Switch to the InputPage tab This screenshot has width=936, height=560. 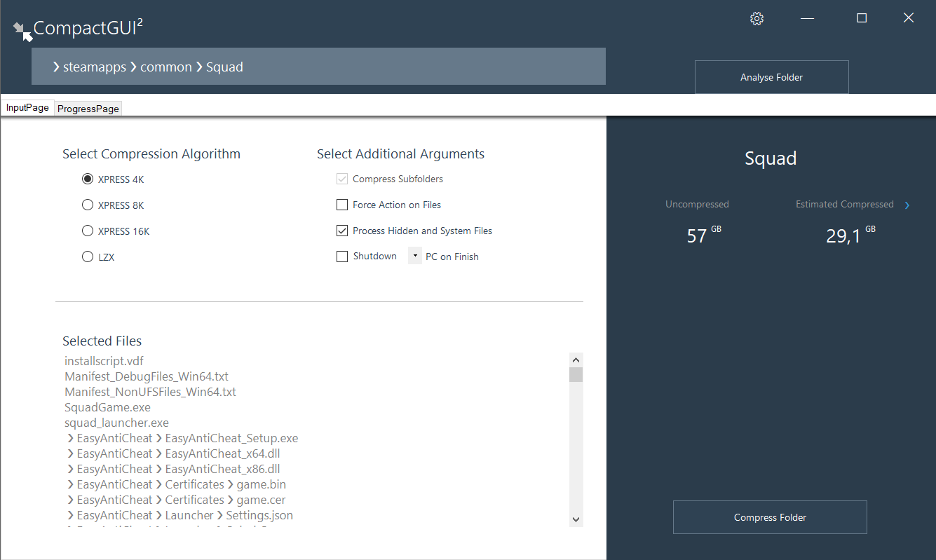point(27,108)
